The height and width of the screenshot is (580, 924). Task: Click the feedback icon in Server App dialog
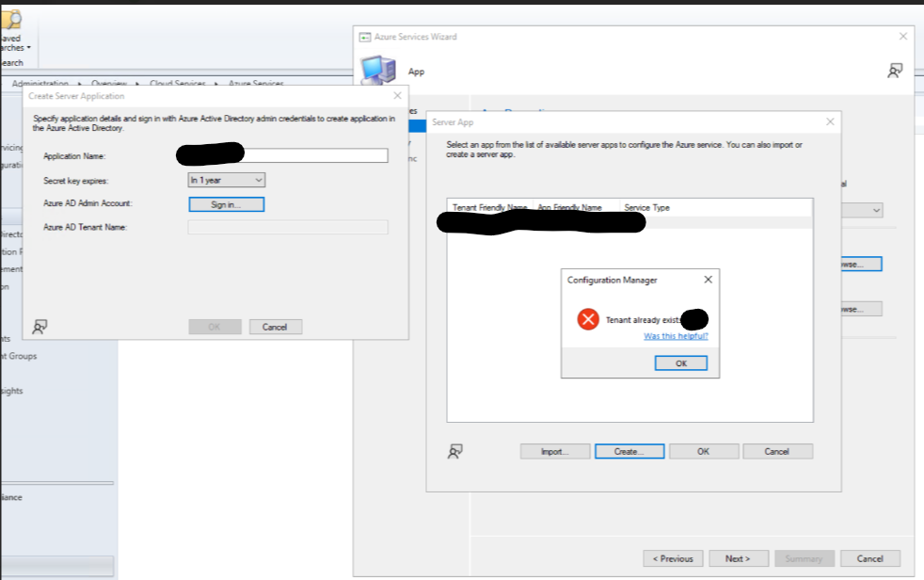454,452
